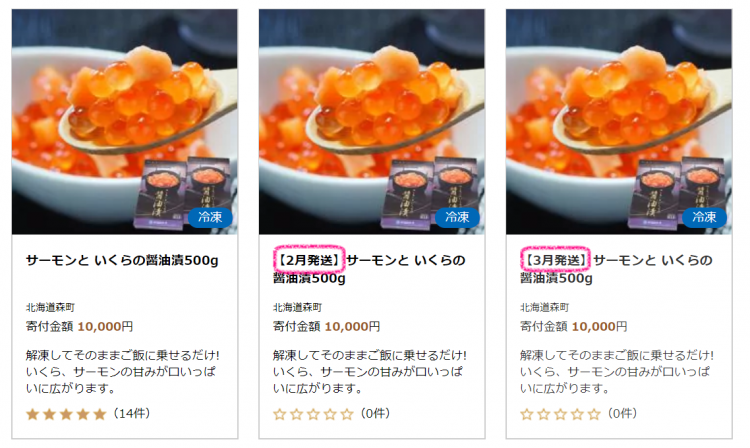Click the description text on 3月発送 card
750x448 pixels.
[x=617, y=372]
